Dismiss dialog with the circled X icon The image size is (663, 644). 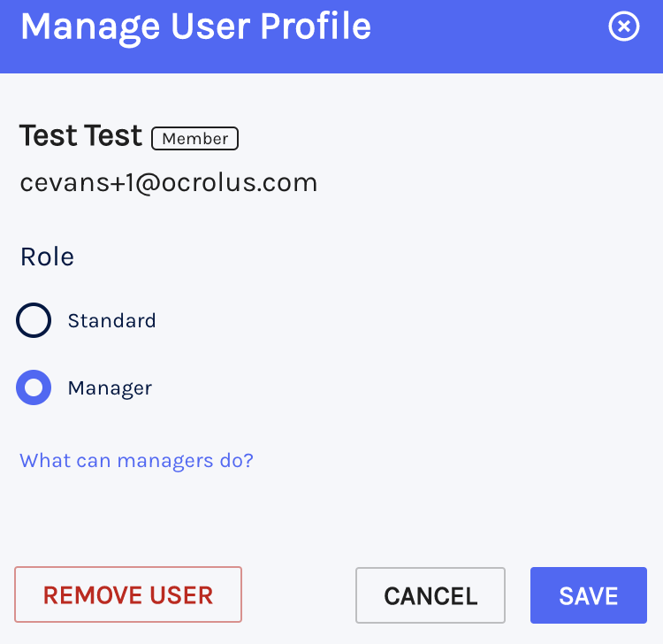coord(624,27)
